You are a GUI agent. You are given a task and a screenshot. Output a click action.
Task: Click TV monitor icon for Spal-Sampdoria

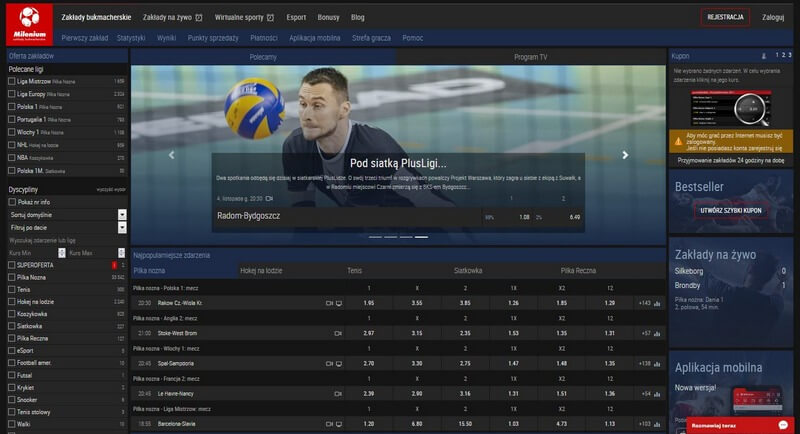coord(339,364)
